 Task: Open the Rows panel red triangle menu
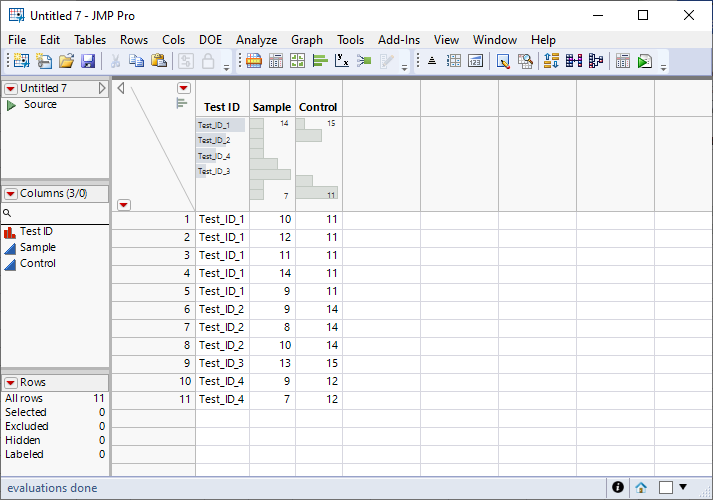click(x=11, y=383)
